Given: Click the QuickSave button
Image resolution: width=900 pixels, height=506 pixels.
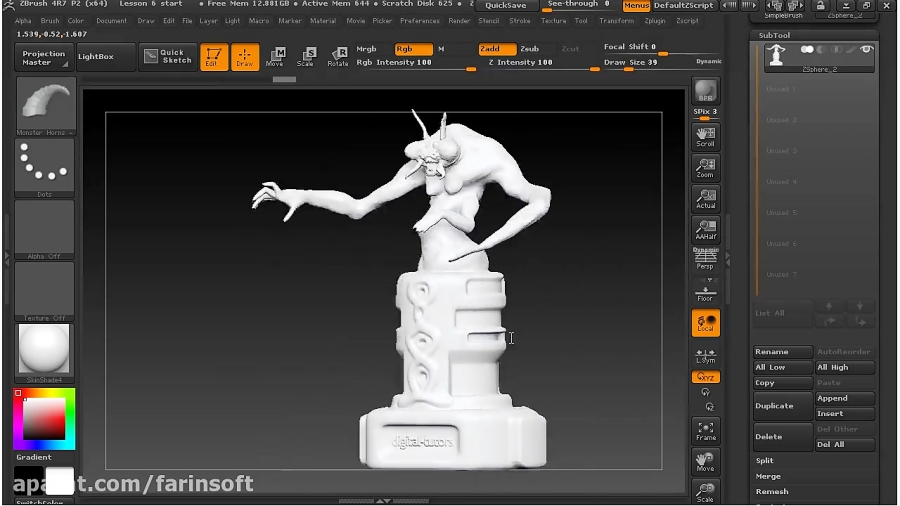Looking at the screenshot, I should point(506,6).
